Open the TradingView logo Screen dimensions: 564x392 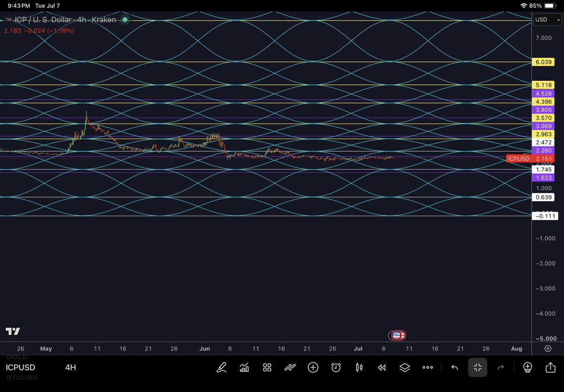point(13,331)
